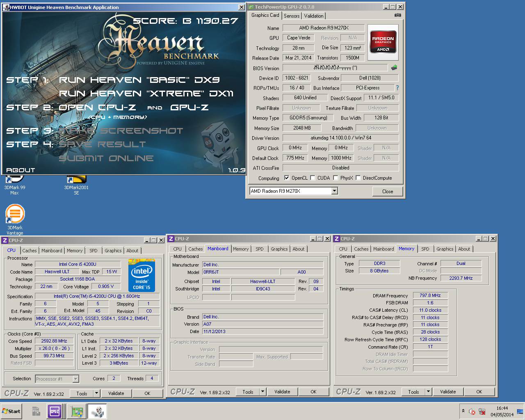Click the GPU-Z link in Step 2

[x=189, y=107]
